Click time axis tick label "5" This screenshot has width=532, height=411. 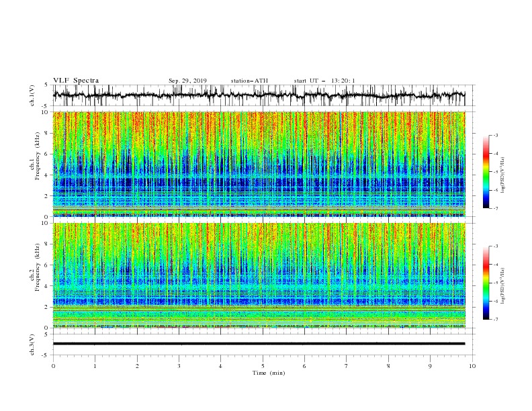click(263, 366)
